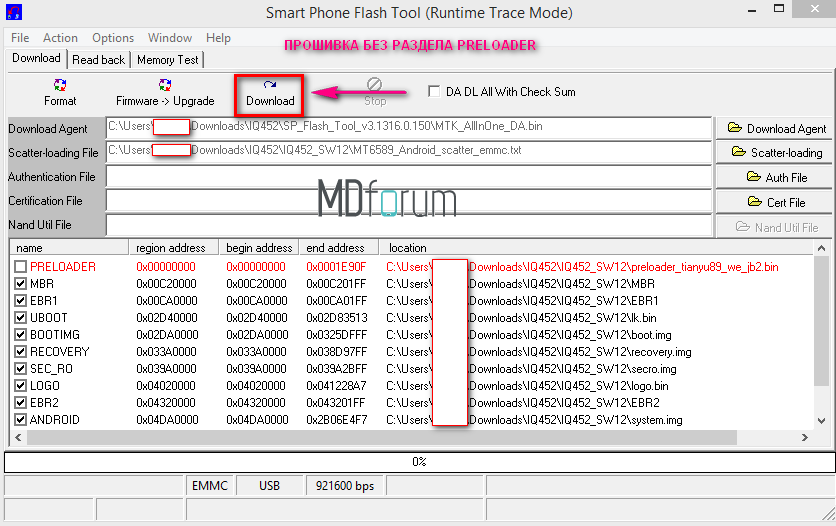Open the Help menu

coord(218,38)
